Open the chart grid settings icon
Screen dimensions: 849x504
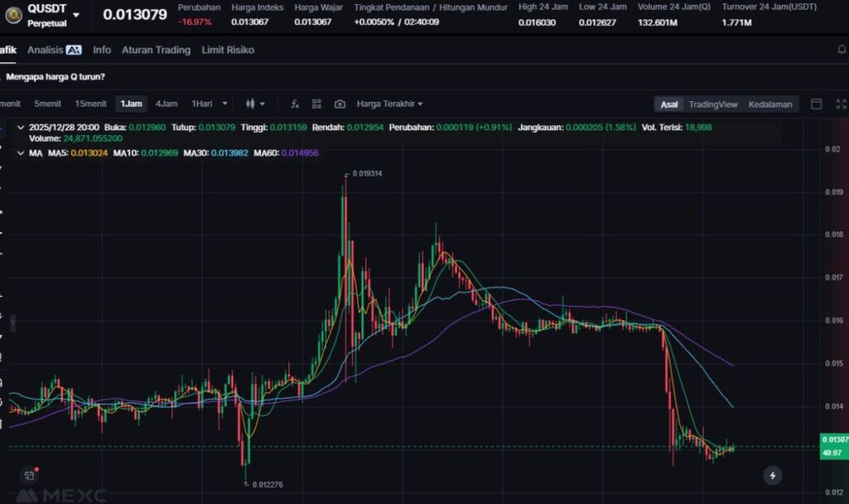click(317, 104)
